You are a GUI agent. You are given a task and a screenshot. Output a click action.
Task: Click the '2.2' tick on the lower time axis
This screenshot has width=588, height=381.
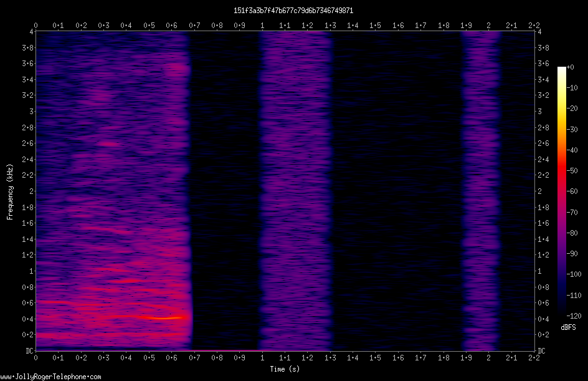pos(534,358)
